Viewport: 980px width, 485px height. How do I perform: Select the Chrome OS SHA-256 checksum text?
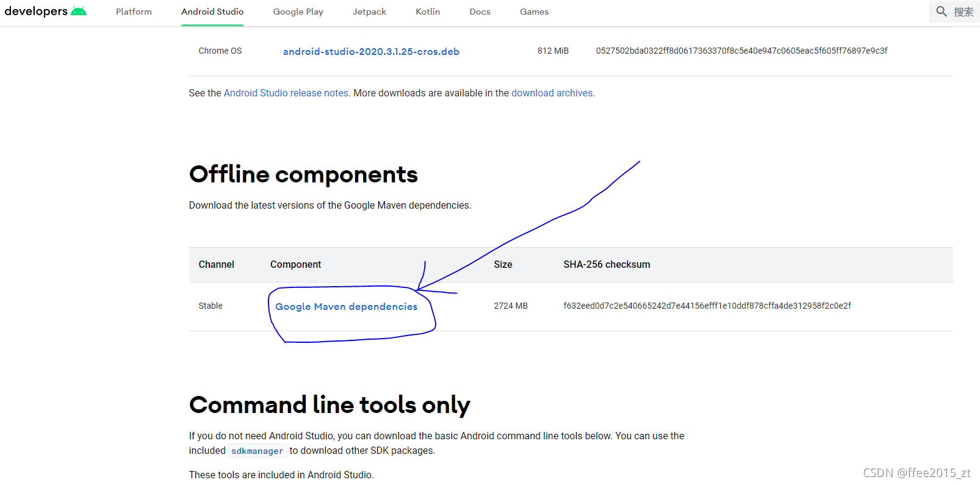741,51
